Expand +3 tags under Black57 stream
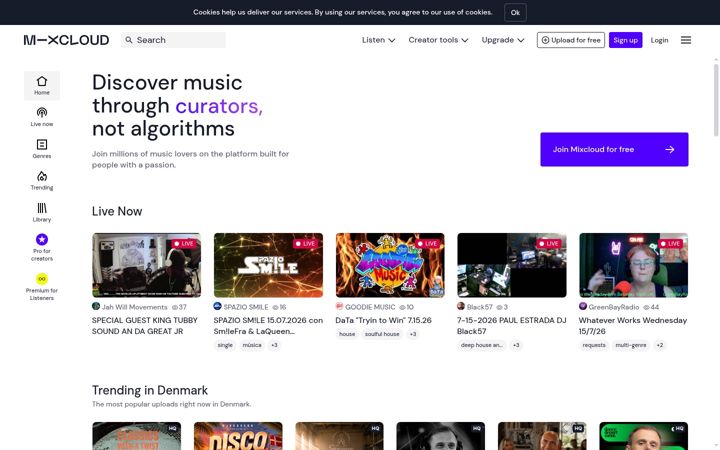Viewport: 720px width, 450px height. [x=516, y=345]
